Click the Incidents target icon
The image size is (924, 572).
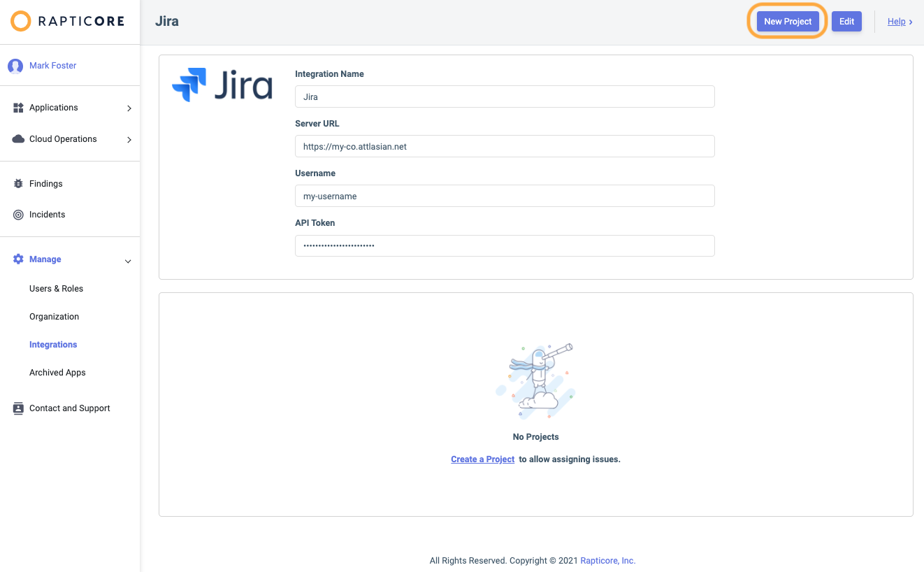pyautogui.click(x=19, y=215)
